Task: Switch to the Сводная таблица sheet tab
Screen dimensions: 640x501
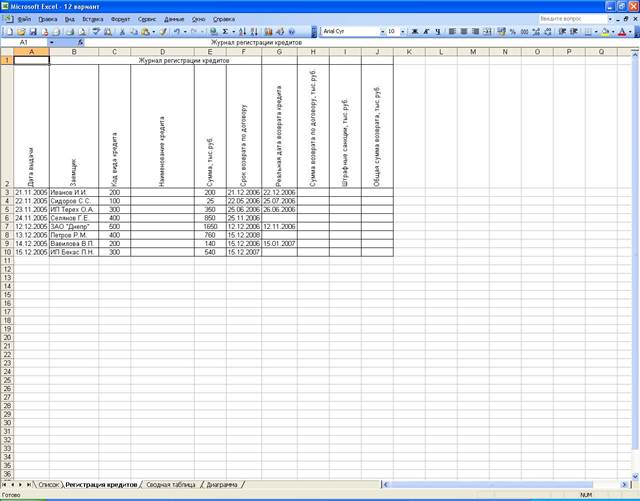Action: [171, 484]
